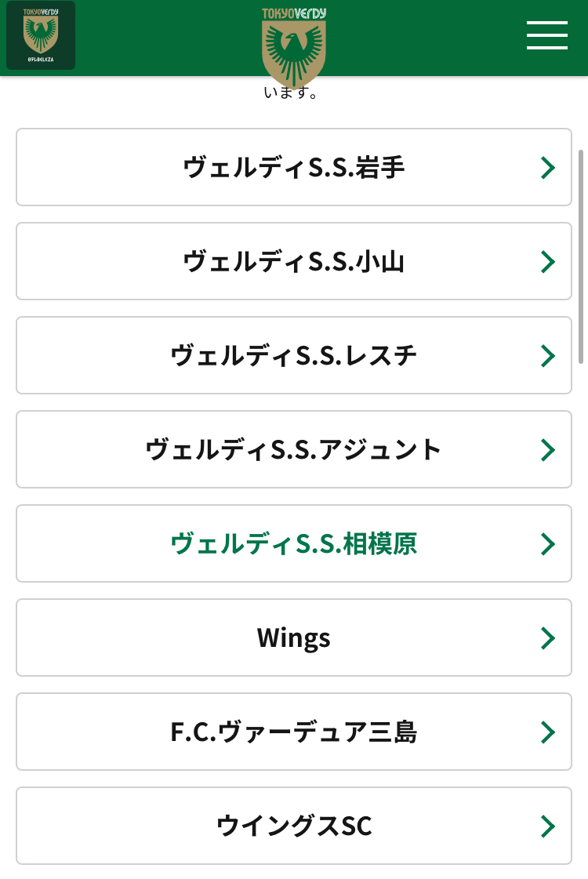Click the page scrollbar thumb
Screen dimensions: 588x879
[581, 255]
